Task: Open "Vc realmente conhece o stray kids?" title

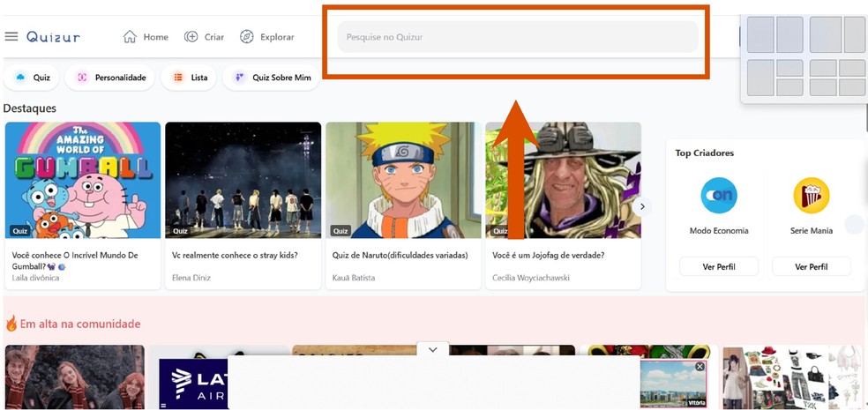Action: click(x=236, y=255)
